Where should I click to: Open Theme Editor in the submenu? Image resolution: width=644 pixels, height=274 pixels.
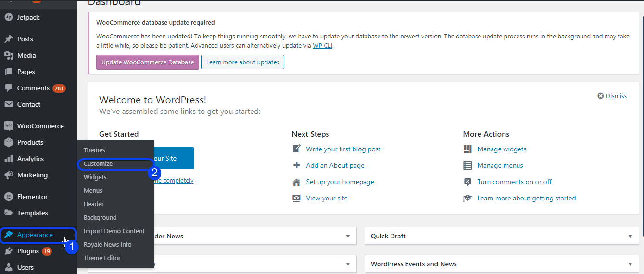(102, 258)
